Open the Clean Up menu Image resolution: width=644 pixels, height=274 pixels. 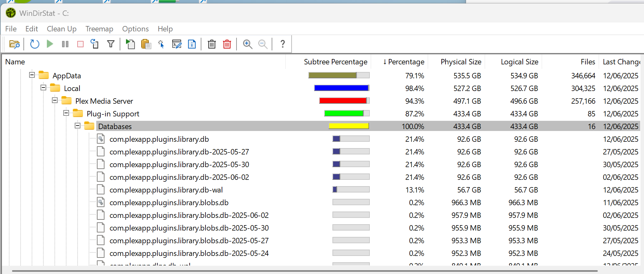62,29
